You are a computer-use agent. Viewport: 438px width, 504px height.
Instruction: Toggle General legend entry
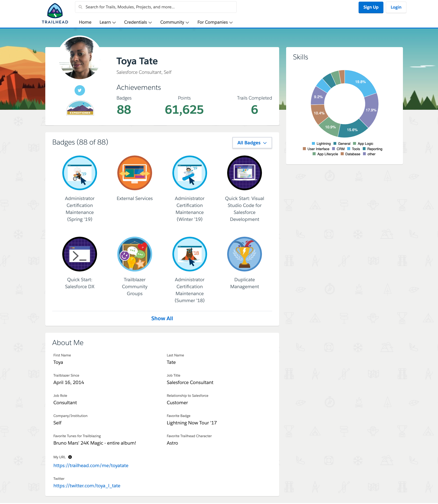[342, 144]
